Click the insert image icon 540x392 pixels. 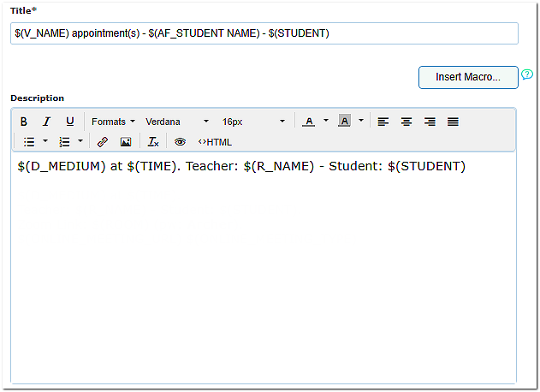click(x=126, y=142)
